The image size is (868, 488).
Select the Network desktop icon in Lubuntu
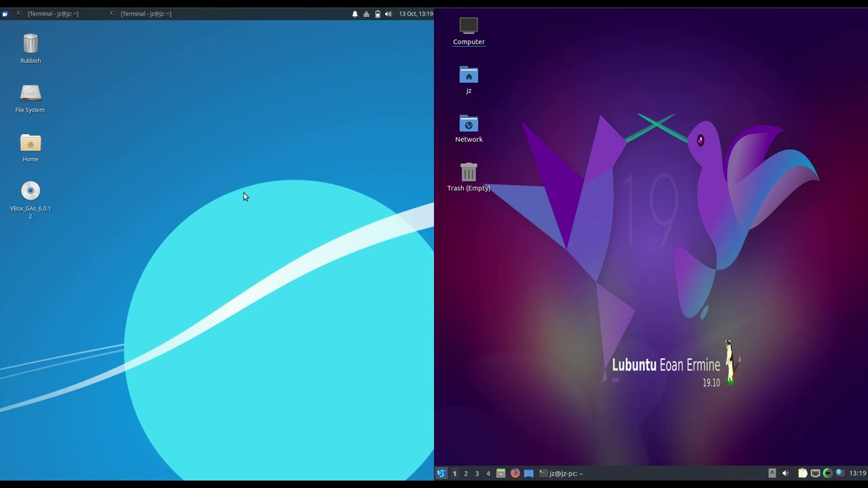click(469, 129)
